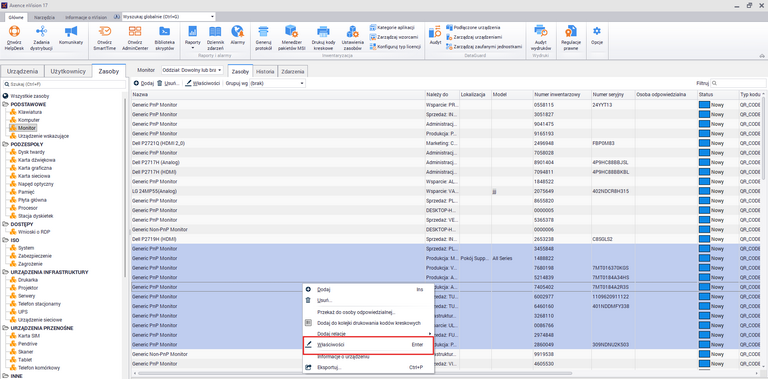
Task: Open Opcje gear icon
Action: click(597, 31)
